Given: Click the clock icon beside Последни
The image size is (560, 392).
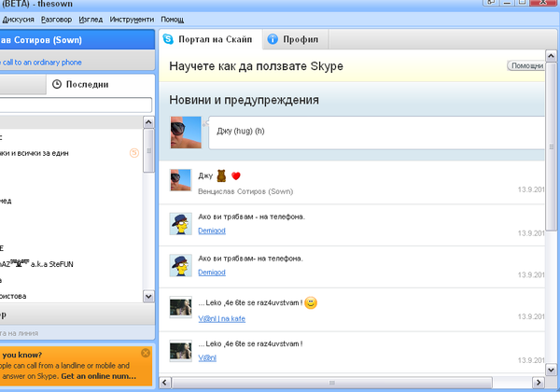Looking at the screenshot, I should (57, 84).
